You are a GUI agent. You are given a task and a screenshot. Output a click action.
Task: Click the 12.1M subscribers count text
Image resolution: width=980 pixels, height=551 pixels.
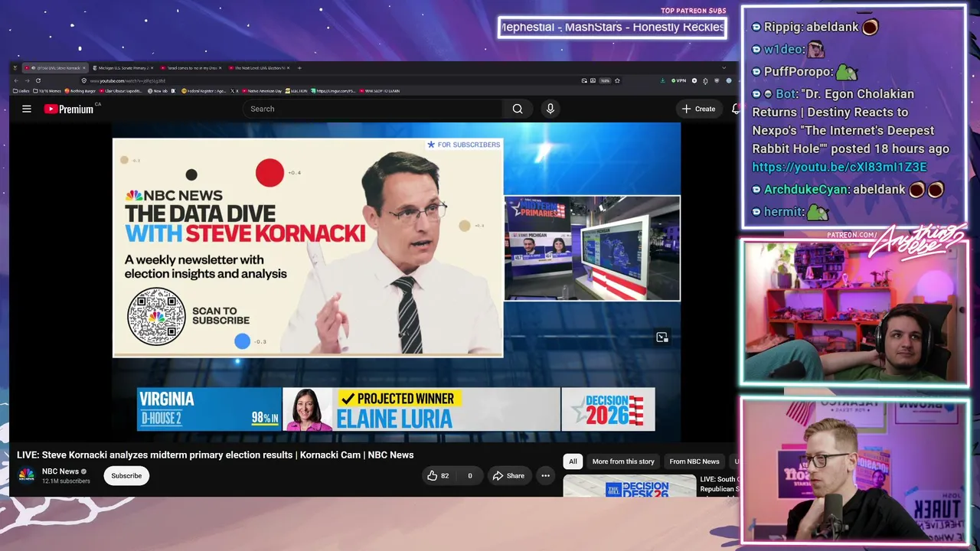[x=66, y=481]
